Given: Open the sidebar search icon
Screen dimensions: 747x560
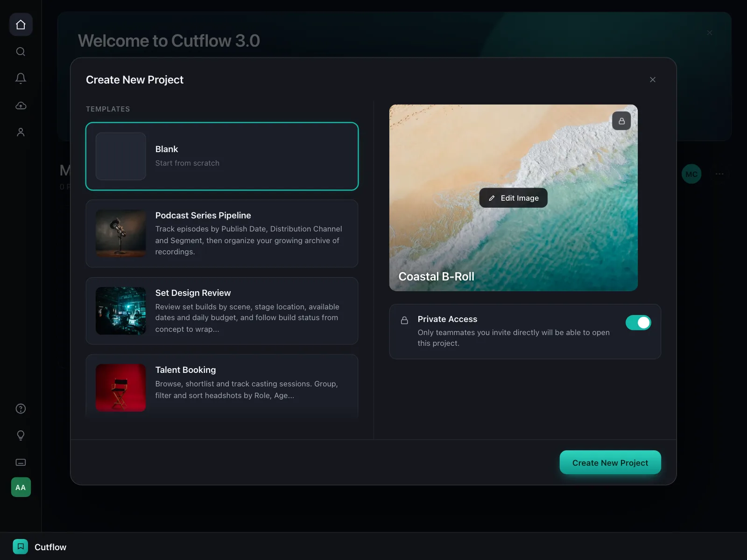Looking at the screenshot, I should point(21,52).
